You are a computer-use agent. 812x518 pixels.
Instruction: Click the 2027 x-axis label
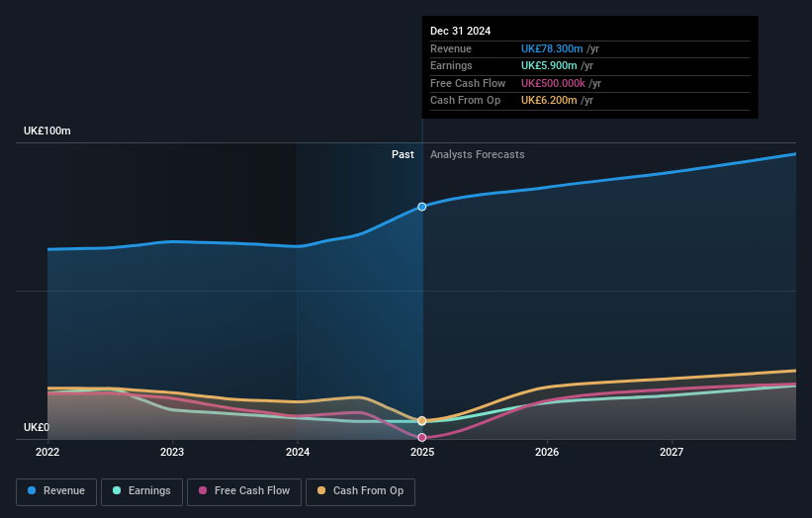(672, 453)
